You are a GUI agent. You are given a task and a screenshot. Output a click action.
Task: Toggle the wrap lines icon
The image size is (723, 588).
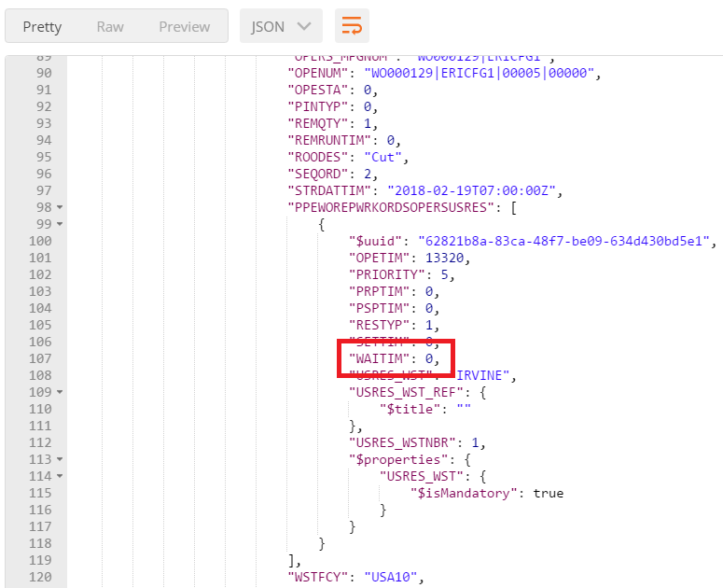click(x=353, y=26)
